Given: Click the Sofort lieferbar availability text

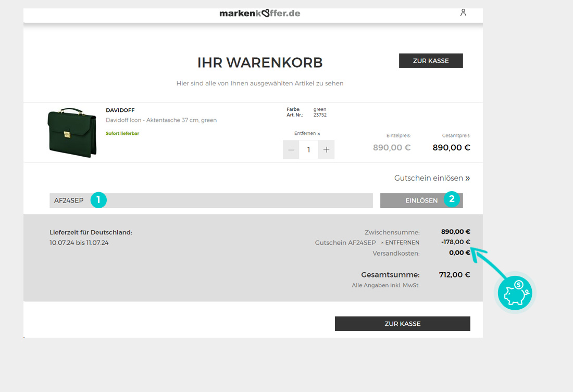Looking at the screenshot, I should [122, 133].
